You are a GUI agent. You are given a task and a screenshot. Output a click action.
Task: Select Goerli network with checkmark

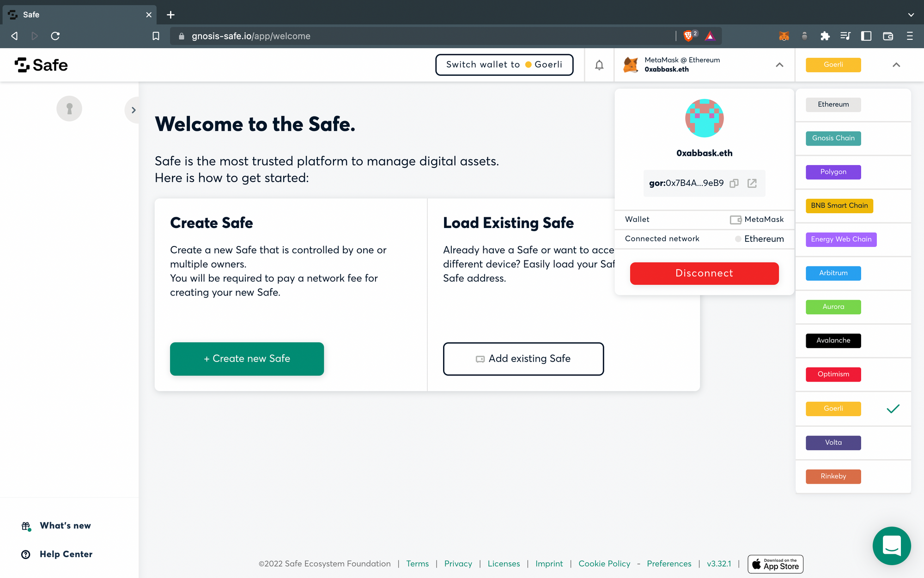point(833,408)
